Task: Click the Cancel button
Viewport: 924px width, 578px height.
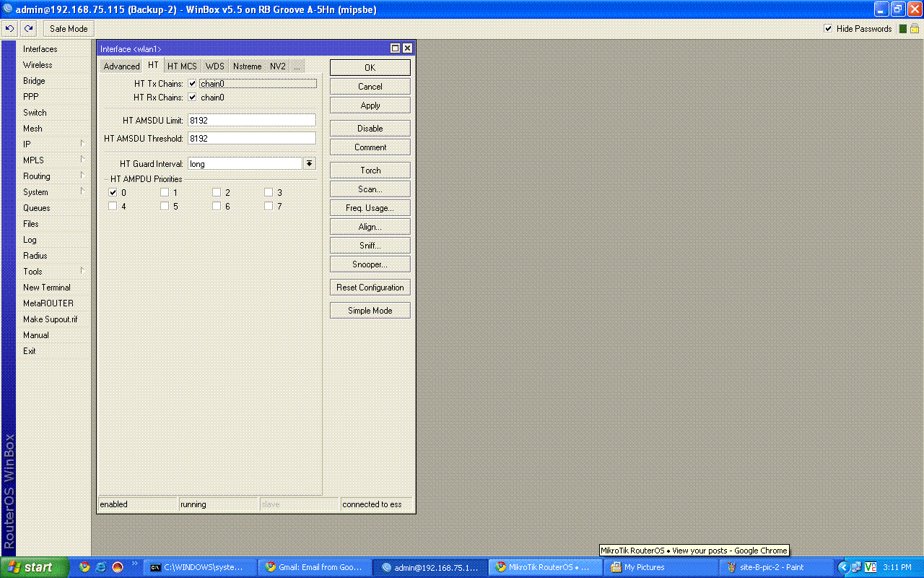Action: (x=370, y=87)
